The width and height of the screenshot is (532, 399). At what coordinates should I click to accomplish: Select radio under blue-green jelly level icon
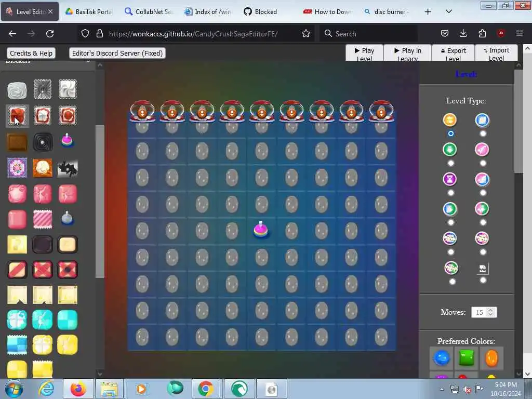pyautogui.click(x=450, y=222)
